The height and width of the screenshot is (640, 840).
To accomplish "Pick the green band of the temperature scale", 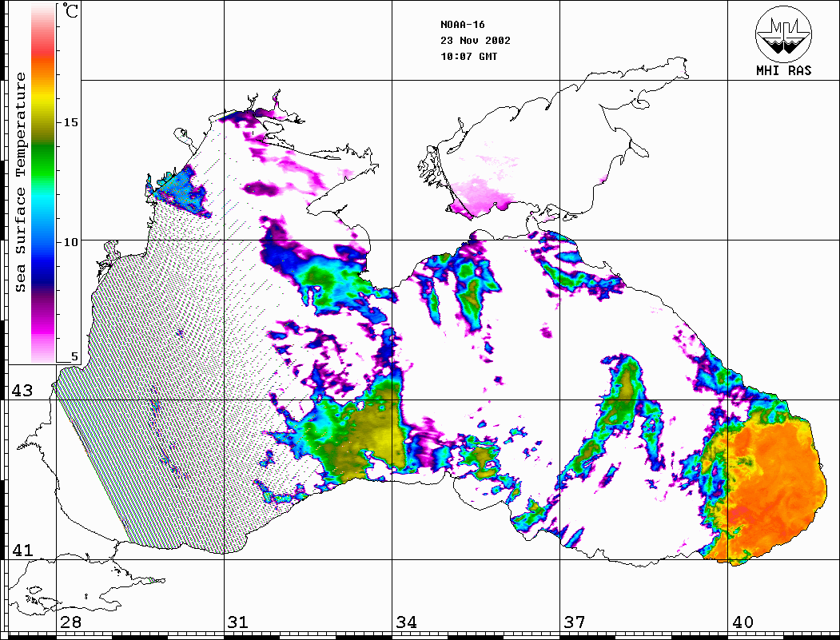I will coord(43,161).
